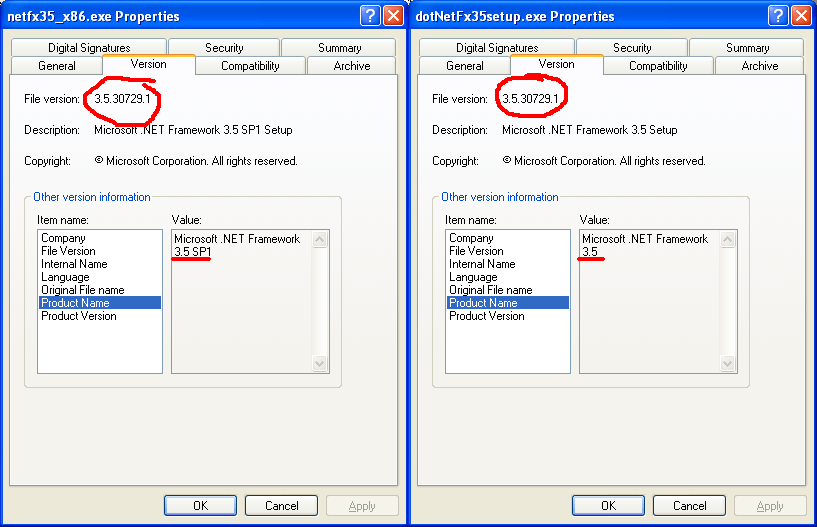Screen dimensions: 817x527
Task: Click value text 'Microsoft .NET Framework 3.5 SP1'
Action: pyautogui.click(x=237, y=245)
